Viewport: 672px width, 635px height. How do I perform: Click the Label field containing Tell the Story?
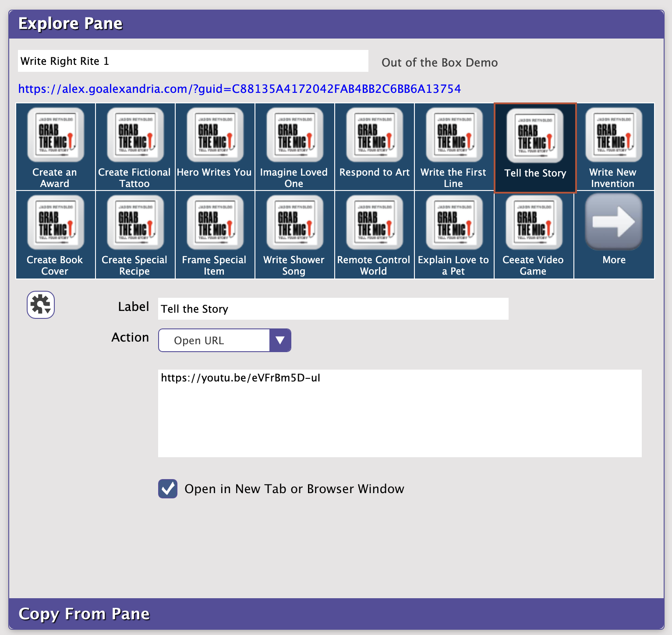click(x=333, y=309)
